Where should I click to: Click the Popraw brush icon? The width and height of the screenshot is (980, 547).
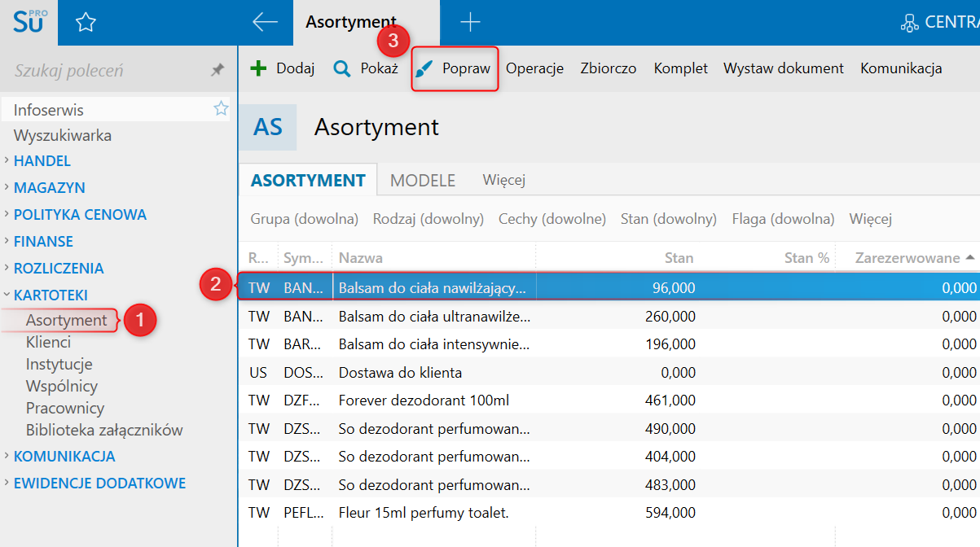pos(424,68)
